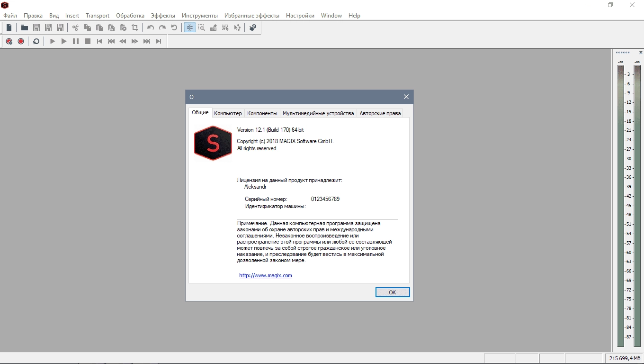Click the Fast Forward button
The height and width of the screenshot is (364, 644).
point(135,41)
